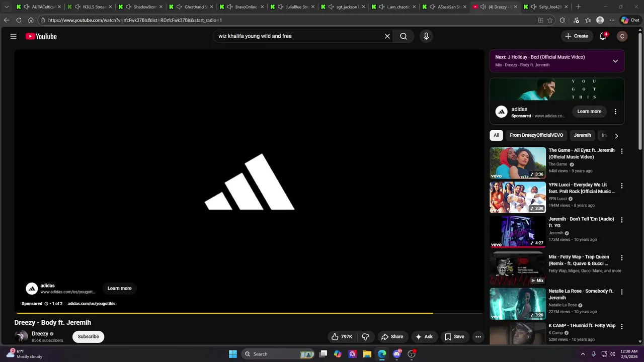
Task: Open the Natalie La Rose Somebody thumbnail
Action: [x=518, y=304]
